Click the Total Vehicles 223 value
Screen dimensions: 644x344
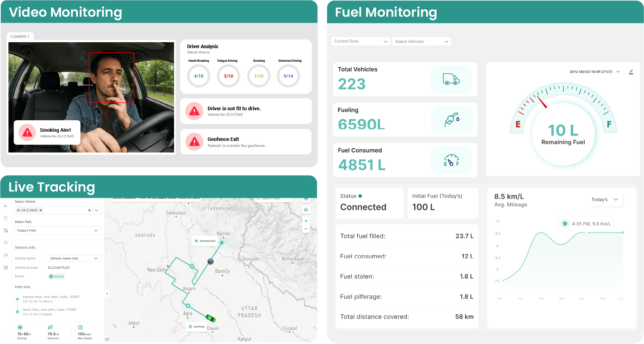(352, 84)
